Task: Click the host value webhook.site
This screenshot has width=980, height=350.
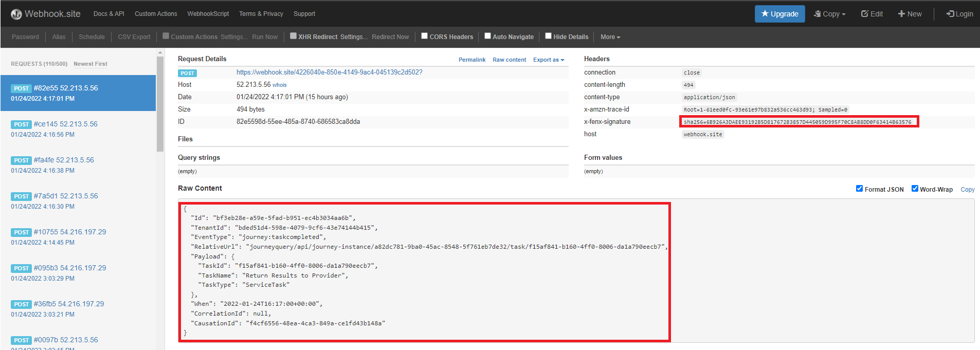Action: coord(703,134)
